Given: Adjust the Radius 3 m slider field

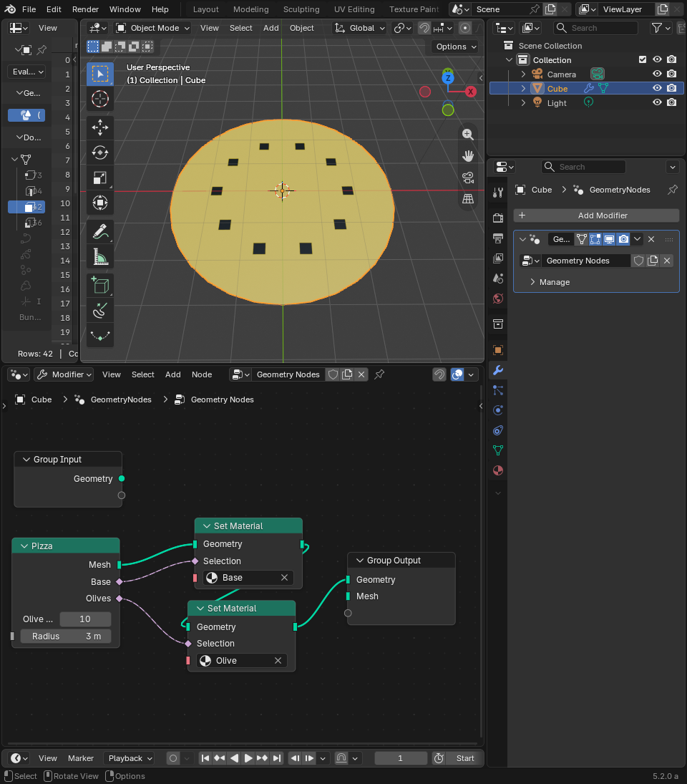Looking at the screenshot, I should [65, 636].
